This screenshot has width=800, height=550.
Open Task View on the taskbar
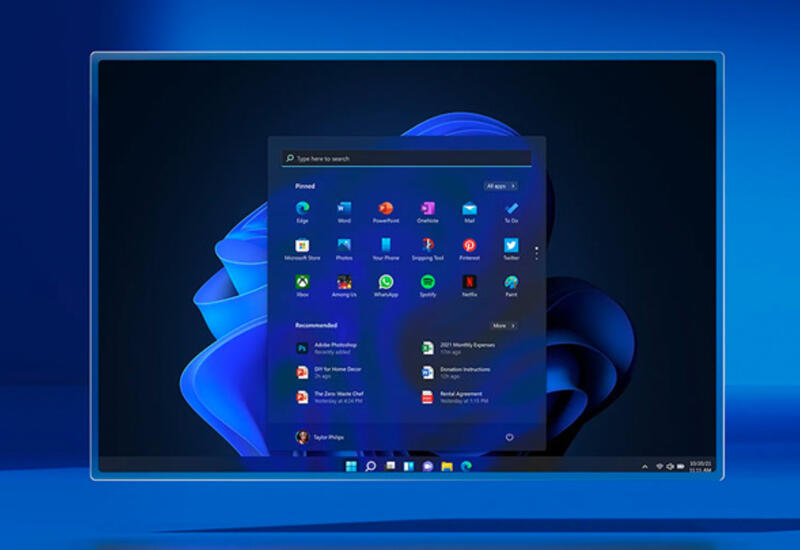[390, 466]
